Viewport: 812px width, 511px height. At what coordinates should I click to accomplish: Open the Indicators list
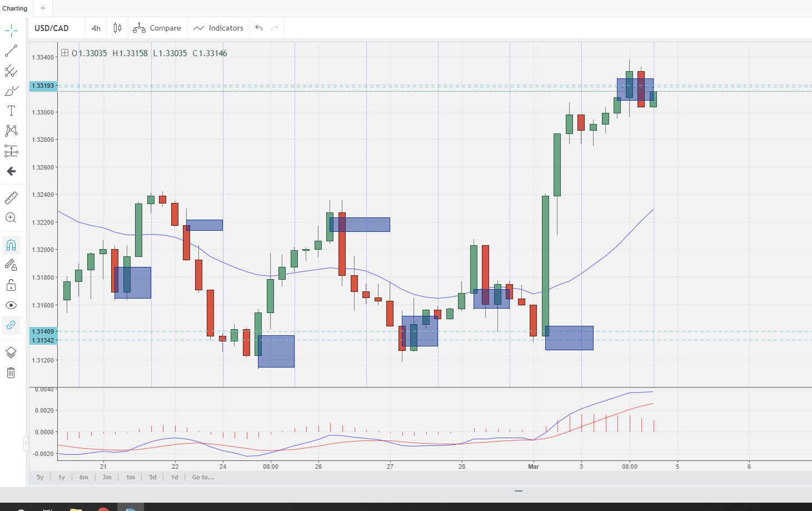[x=218, y=28]
